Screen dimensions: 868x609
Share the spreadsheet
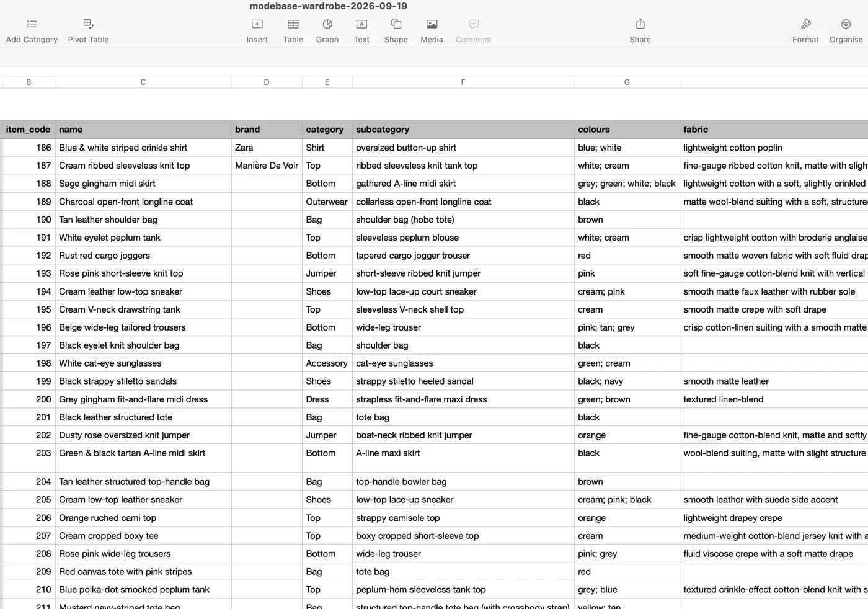click(640, 24)
